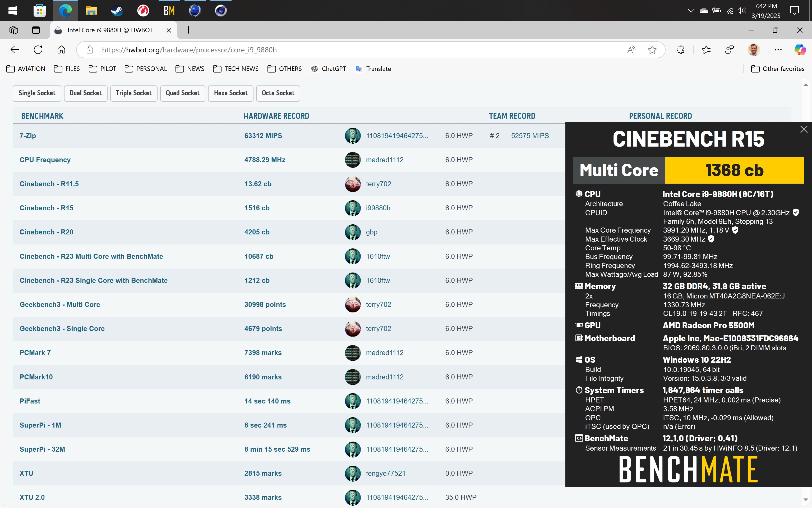The height and width of the screenshot is (508, 812).
Task: Launch Steam from the taskbar
Action: [x=117, y=10]
